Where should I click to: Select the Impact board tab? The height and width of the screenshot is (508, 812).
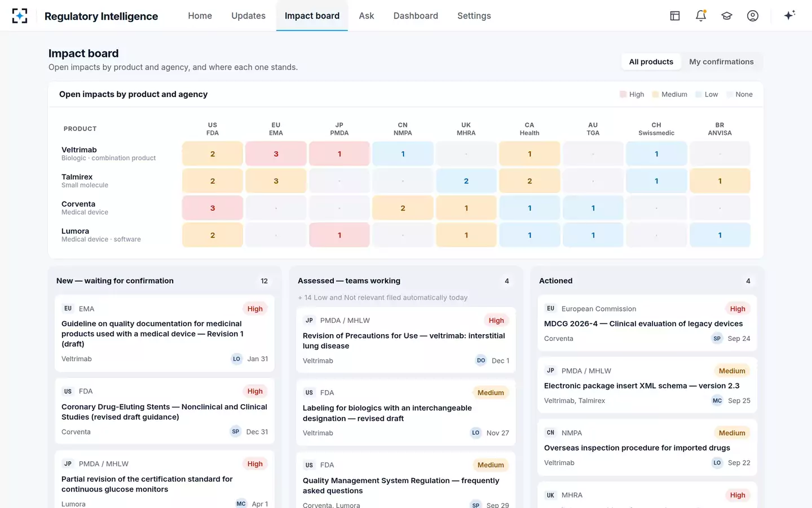point(312,16)
